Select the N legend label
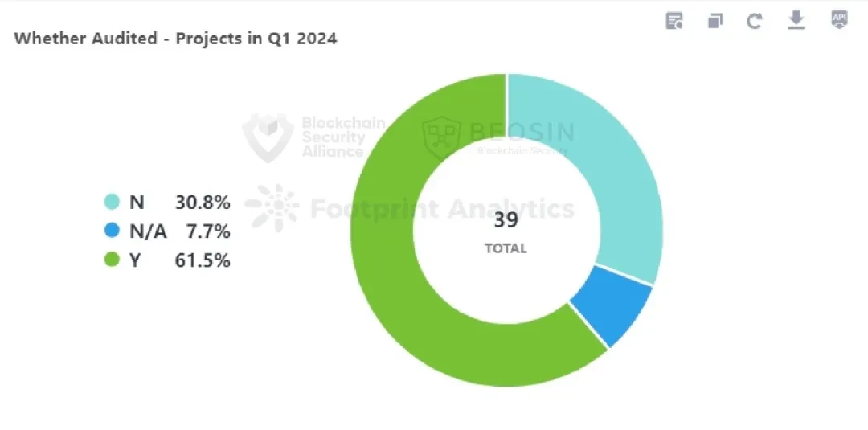This screenshot has height=430, width=868. [137, 203]
